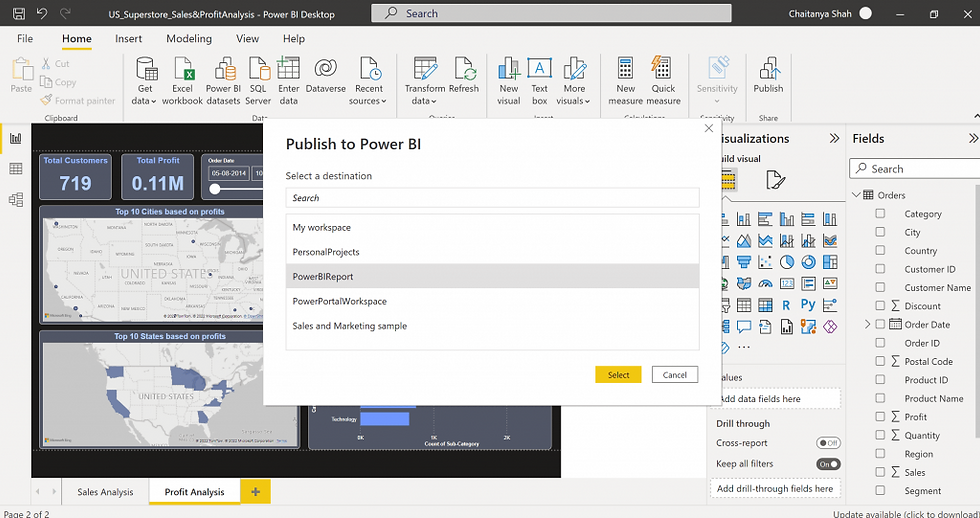Choose My workspace as destination
This screenshot has height=518, width=980.
pos(492,227)
